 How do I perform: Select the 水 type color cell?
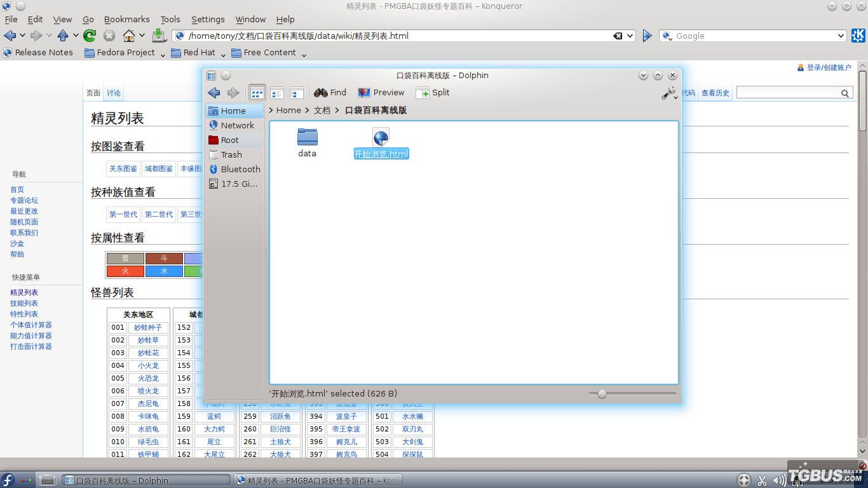tap(164, 271)
